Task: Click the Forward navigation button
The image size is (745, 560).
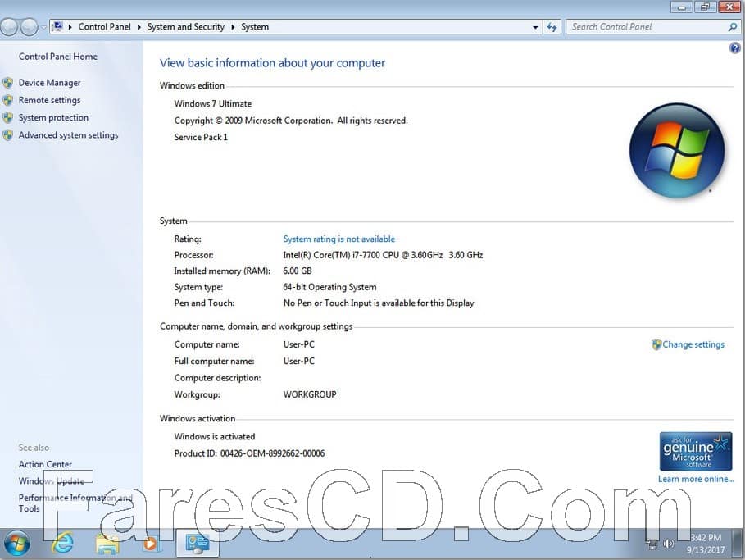Action: [30, 27]
